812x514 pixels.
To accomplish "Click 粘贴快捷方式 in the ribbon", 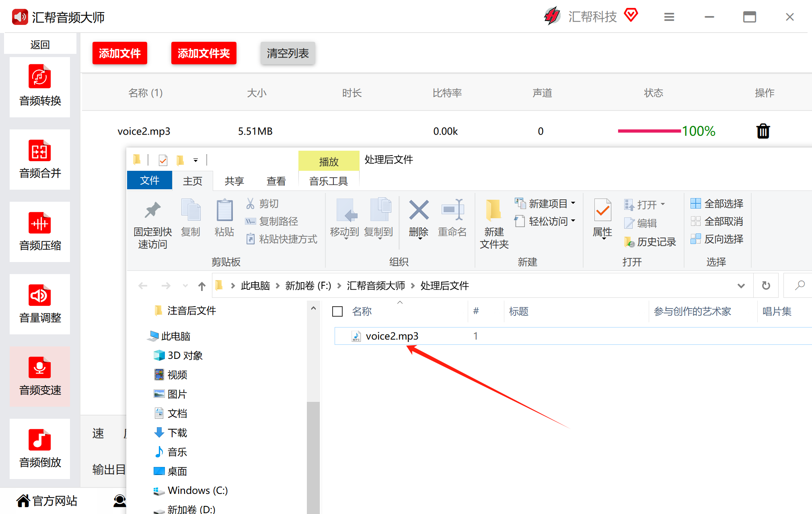I will 282,239.
